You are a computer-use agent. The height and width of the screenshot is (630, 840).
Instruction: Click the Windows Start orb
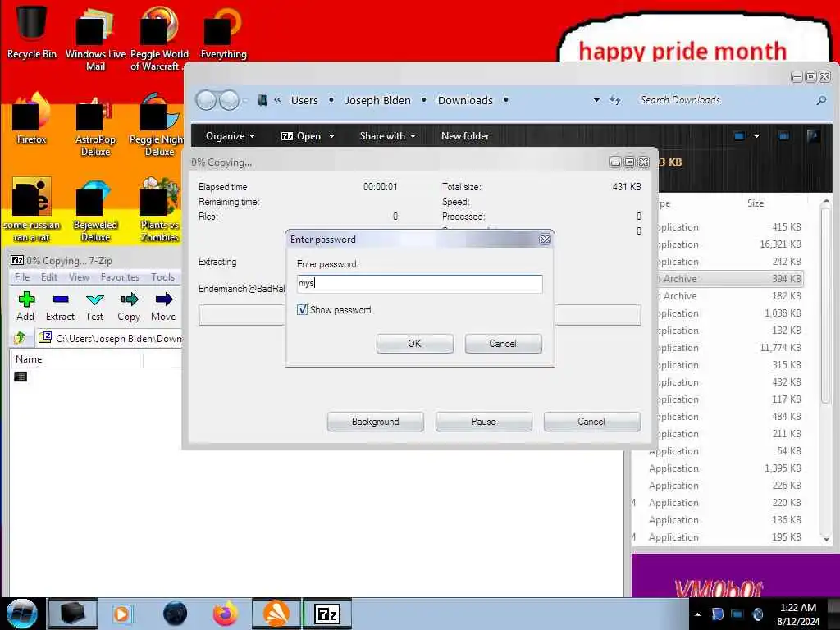pos(21,614)
